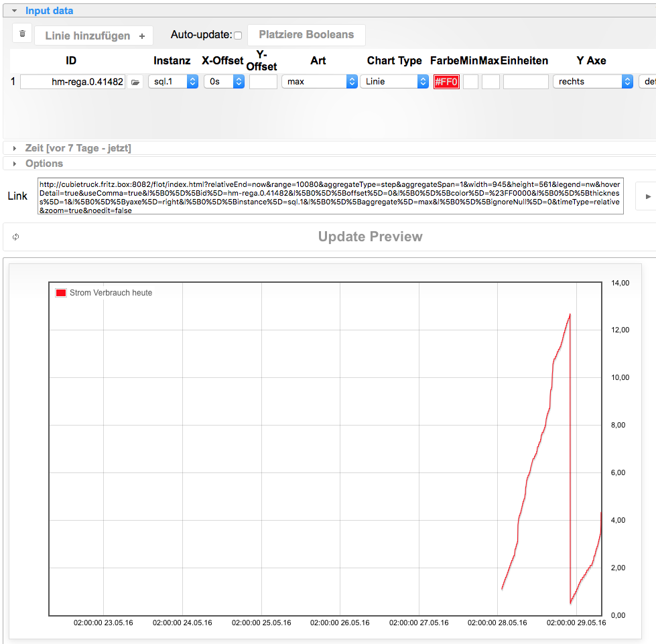Open the X-Offset dropdown showing 0s

click(x=224, y=82)
